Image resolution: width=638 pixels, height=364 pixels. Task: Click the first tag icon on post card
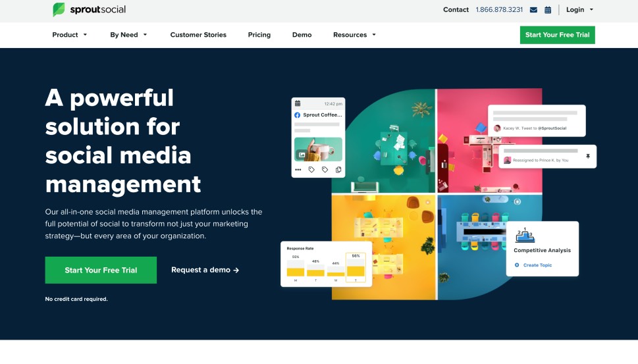pos(311,170)
